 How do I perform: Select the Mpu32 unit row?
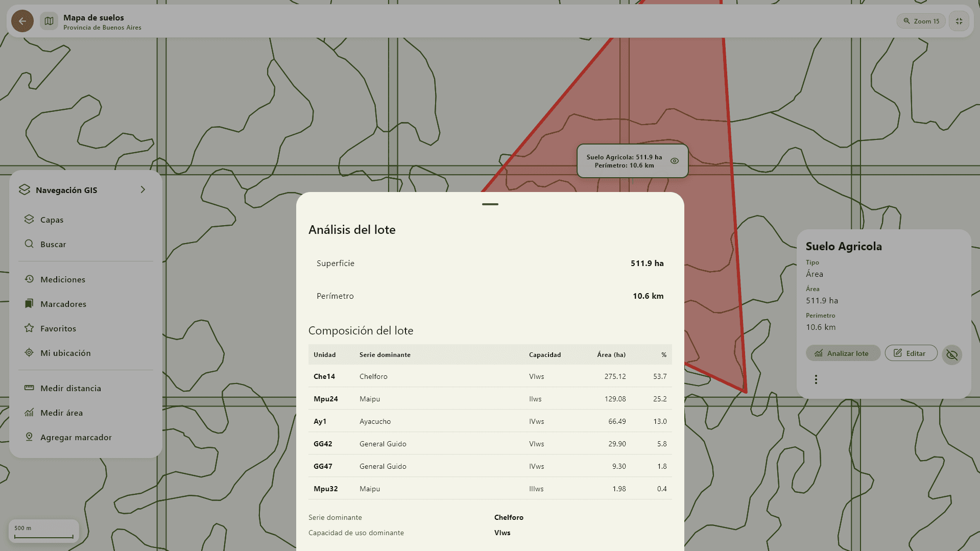point(490,489)
